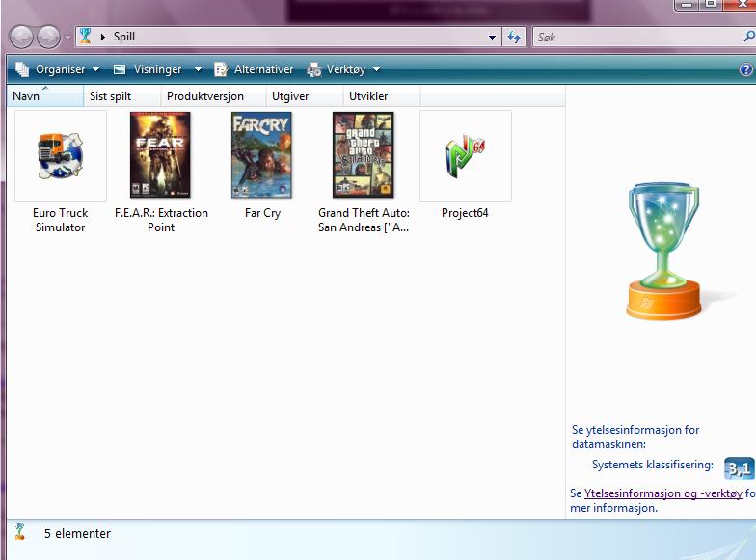This screenshot has width=756, height=560.
Task: Open the Organiser menu
Action: [58, 69]
